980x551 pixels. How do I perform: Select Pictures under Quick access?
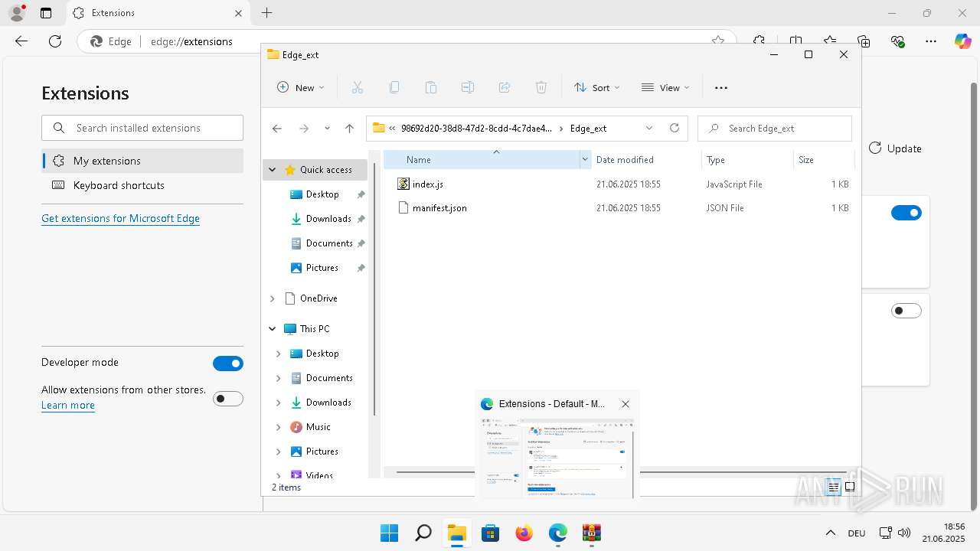322,268
